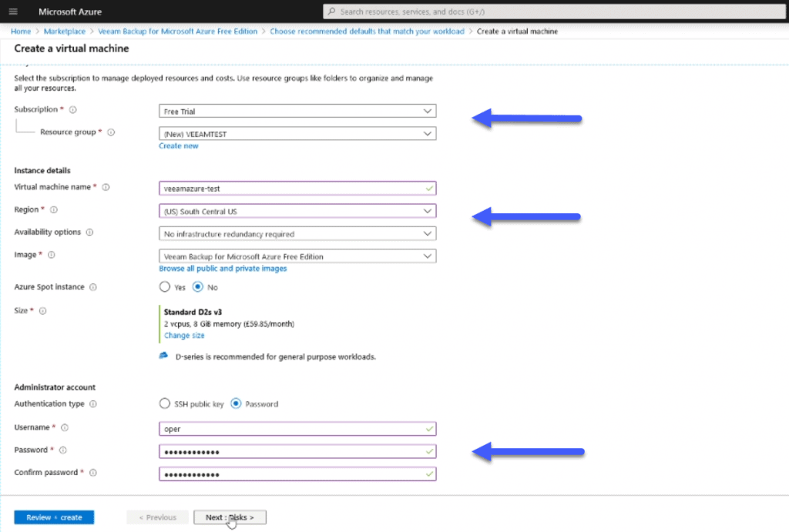Click the Review + create button

54,517
